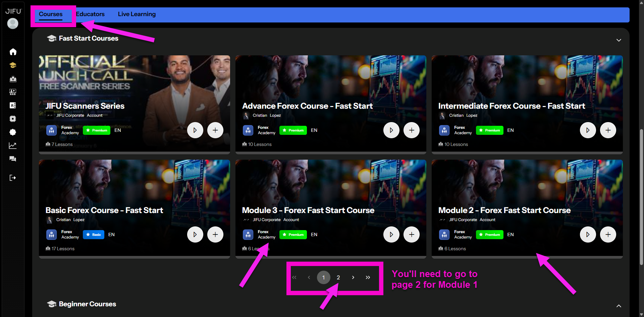644x317 pixels.
Task: Click the next page arrow
Action: tap(353, 277)
